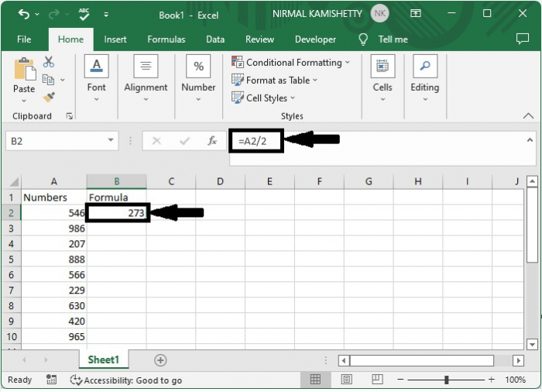Select cell with value 986

(54, 229)
